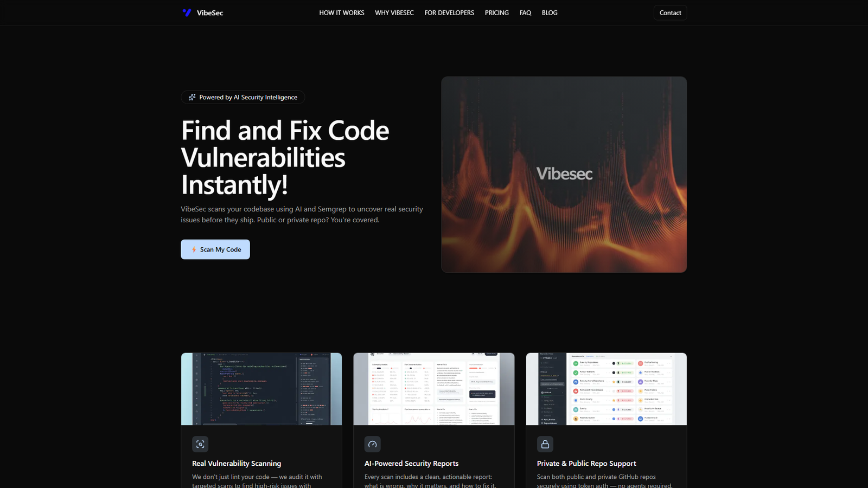The image size is (868, 488).
Task: Open the FAQ section
Action: pos(525,12)
